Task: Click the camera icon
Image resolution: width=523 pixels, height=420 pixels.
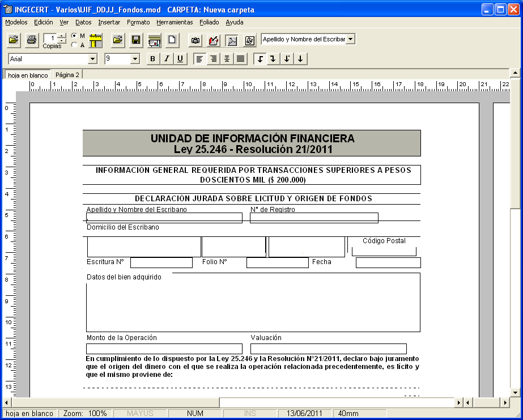Action: pos(195,40)
